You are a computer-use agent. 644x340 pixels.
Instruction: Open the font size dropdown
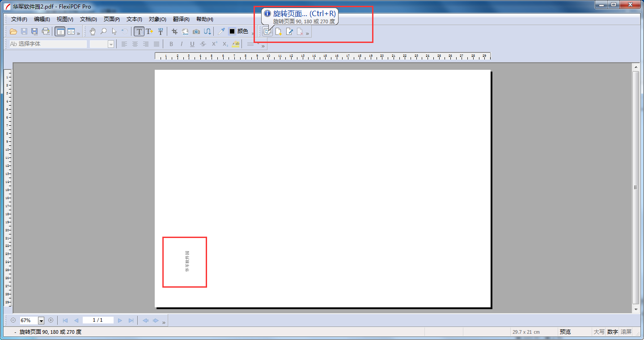pos(111,44)
